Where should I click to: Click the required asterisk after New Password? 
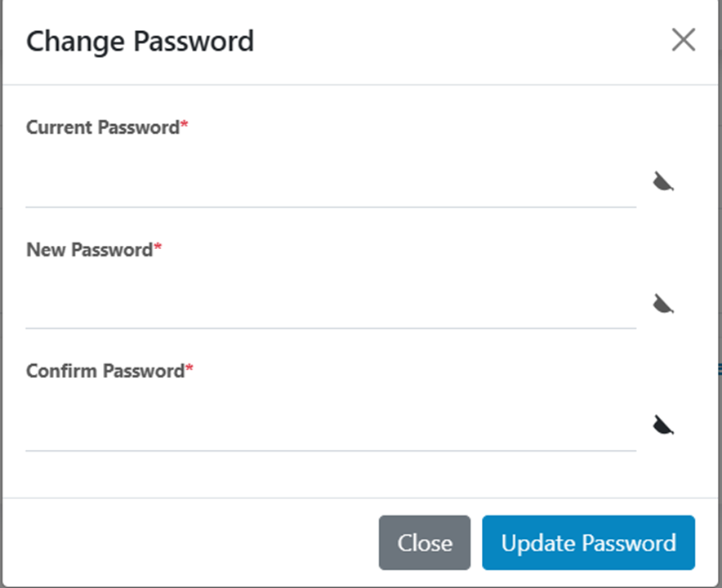[x=158, y=248]
